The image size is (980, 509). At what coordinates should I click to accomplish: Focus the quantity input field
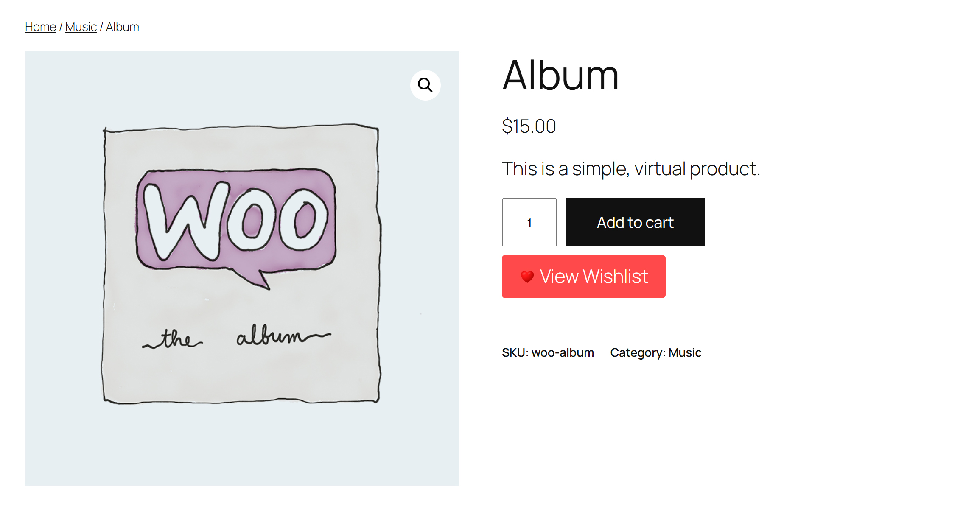coord(529,222)
